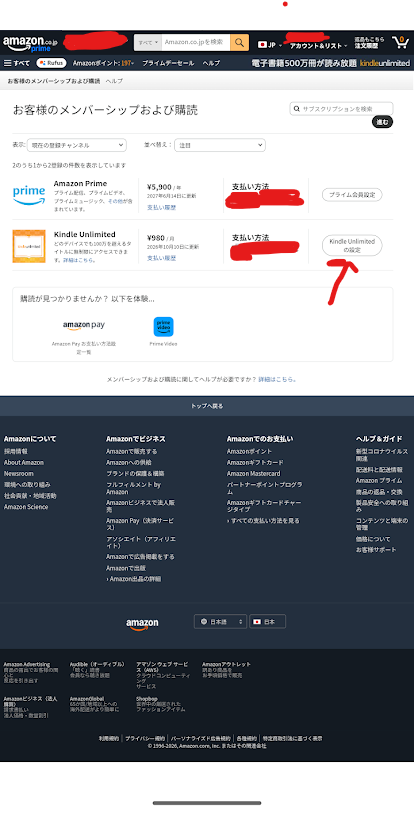
Task: Click 詳細はこちら in Kindle Unlimited description
Action: tap(79, 260)
